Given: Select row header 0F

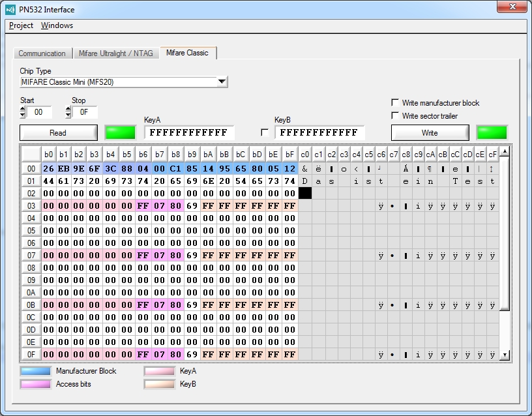Looking at the screenshot, I should tap(31, 355).
